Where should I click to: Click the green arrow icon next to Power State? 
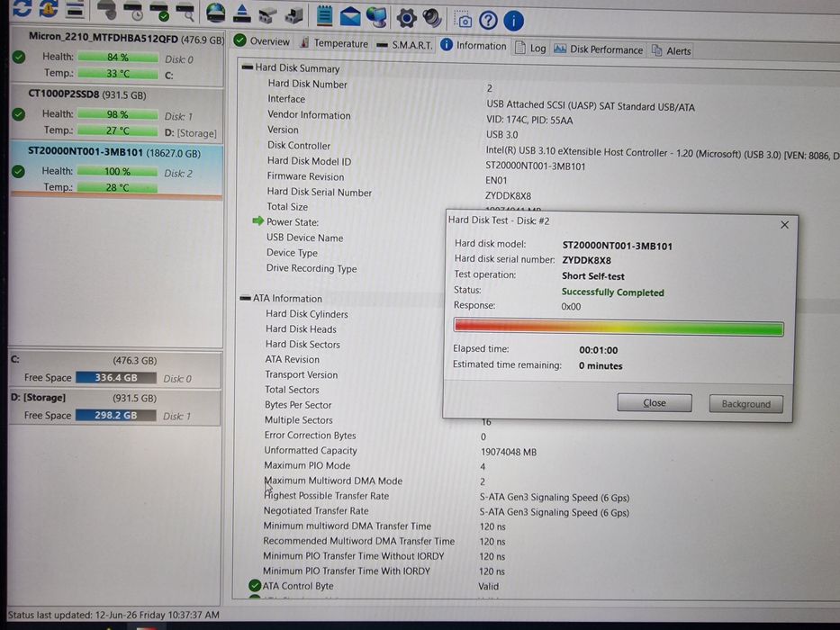point(258,220)
